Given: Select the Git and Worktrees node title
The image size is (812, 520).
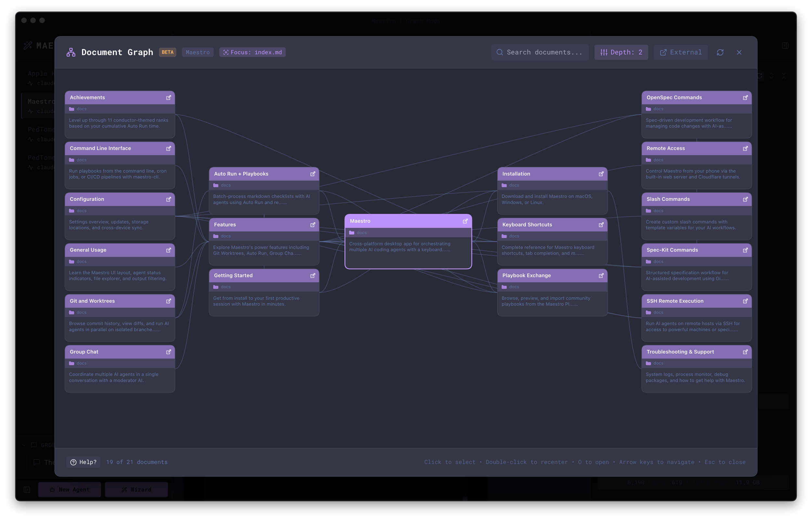Looking at the screenshot, I should (x=92, y=301).
